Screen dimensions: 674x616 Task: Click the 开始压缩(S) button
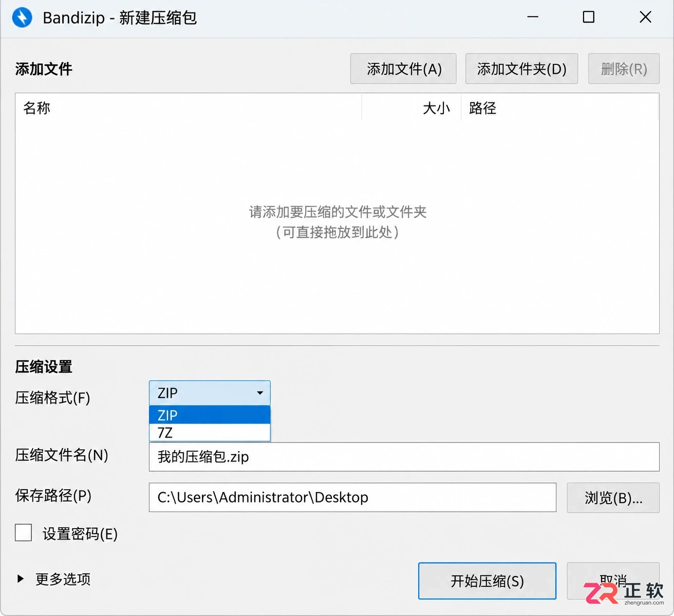coord(487,581)
